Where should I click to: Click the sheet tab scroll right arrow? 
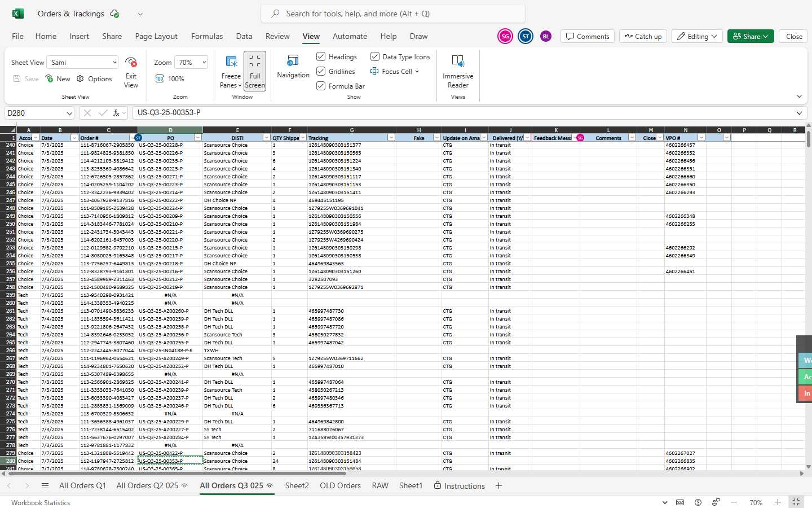[x=27, y=486]
